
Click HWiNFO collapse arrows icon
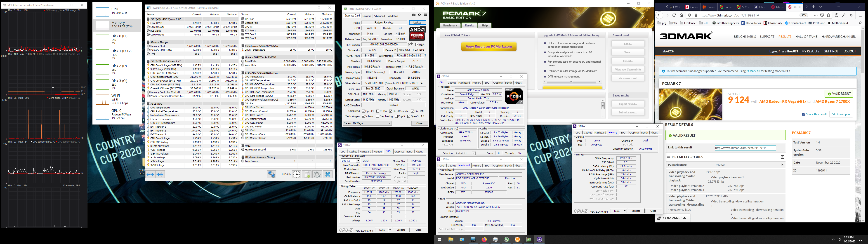click(160, 174)
